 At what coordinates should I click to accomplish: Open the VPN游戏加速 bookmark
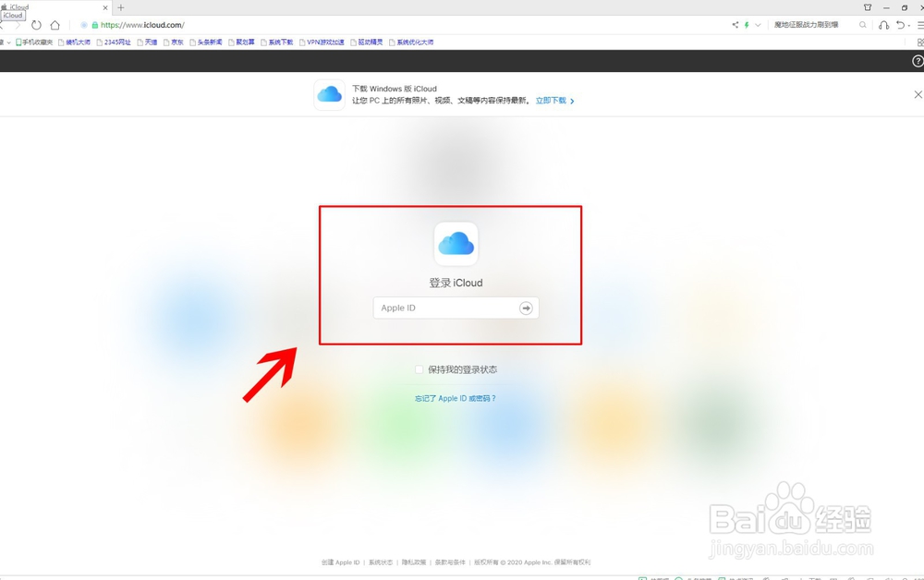pyautogui.click(x=322, y=42)
